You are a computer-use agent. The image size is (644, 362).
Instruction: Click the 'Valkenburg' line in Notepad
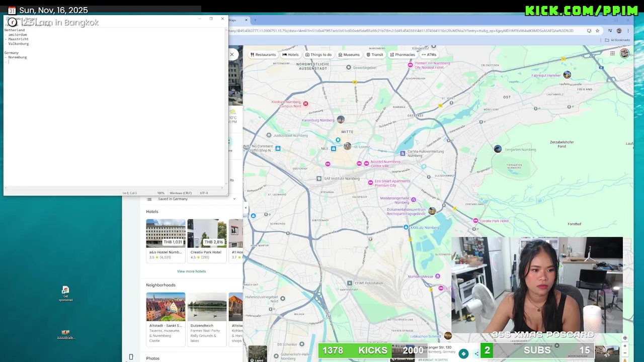(19, 44)
